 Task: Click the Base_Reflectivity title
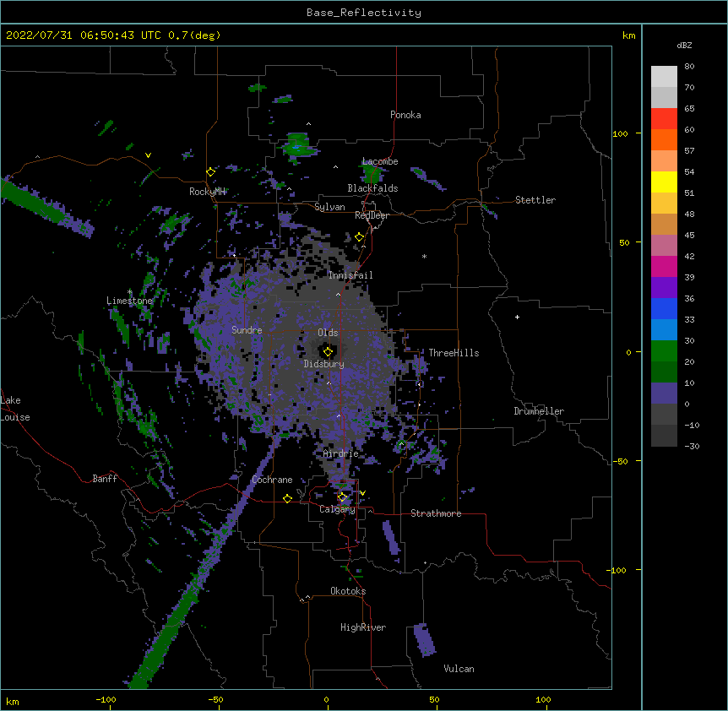364,13
